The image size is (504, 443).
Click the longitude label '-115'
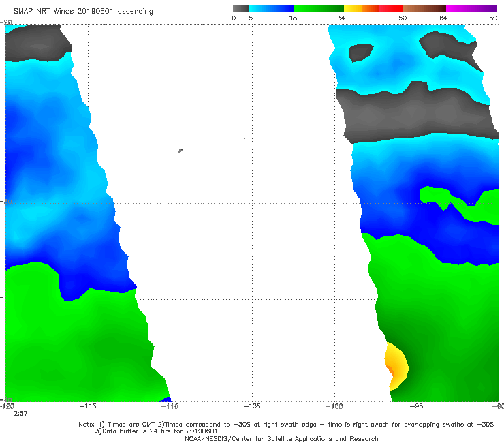[x=88, y=406]
